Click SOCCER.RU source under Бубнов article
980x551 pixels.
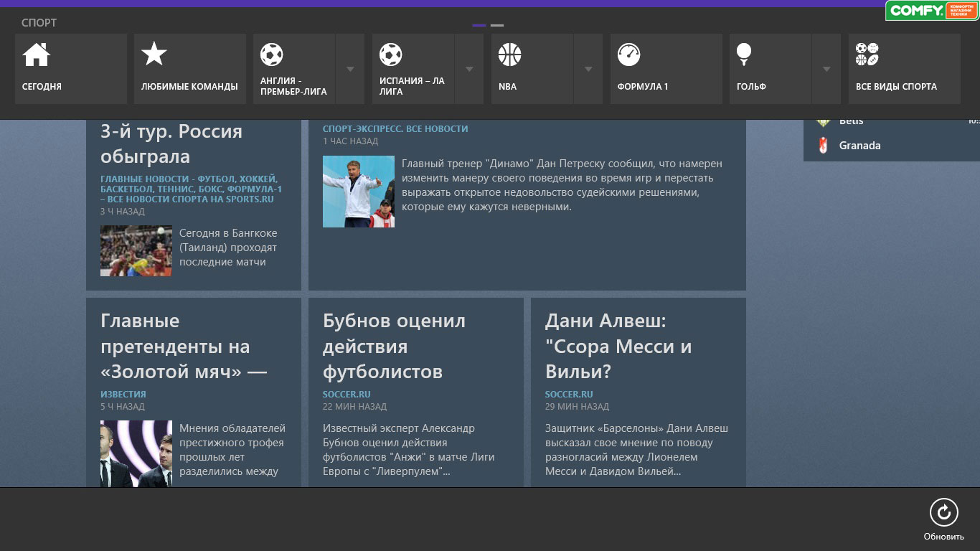(x=347, y=394)
